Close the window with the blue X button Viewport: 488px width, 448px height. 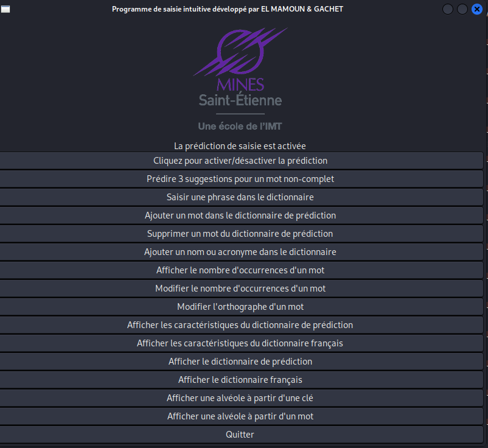tap(476, 9)
